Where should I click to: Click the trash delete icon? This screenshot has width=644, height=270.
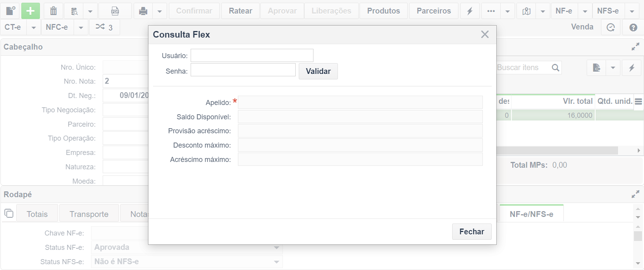(x=53, y=11)
